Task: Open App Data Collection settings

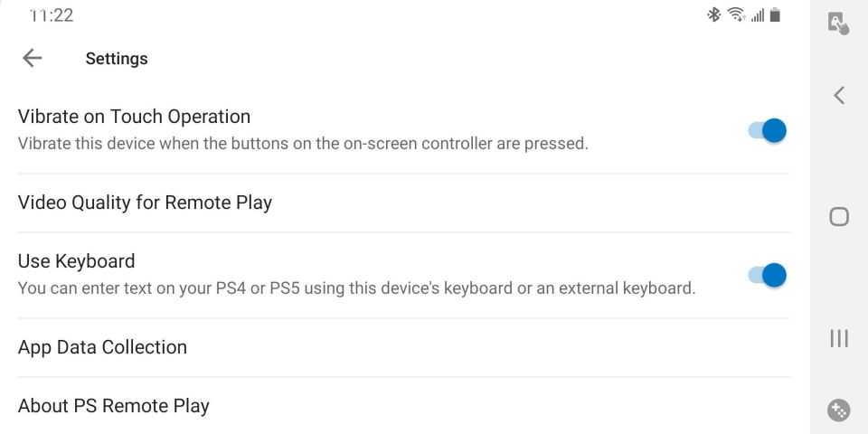Action: (x=102, y=347)
